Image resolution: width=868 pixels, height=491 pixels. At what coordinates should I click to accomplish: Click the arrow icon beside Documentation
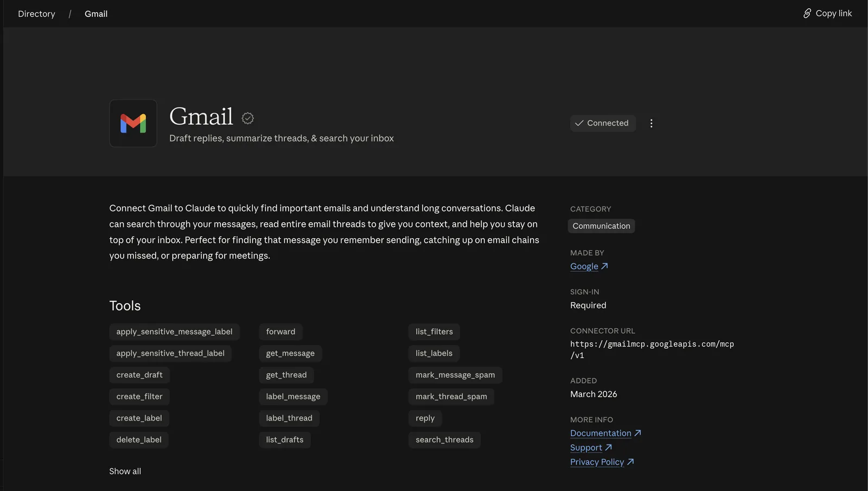(x=637, y=433)
